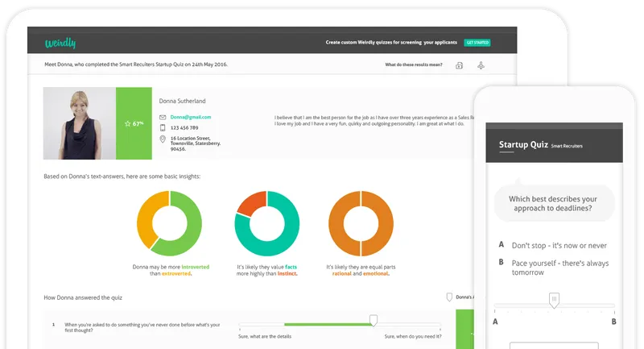This screenshot has width=644, height=349.
Task: Click the location pin icon beside address
Action: (163, 139)
